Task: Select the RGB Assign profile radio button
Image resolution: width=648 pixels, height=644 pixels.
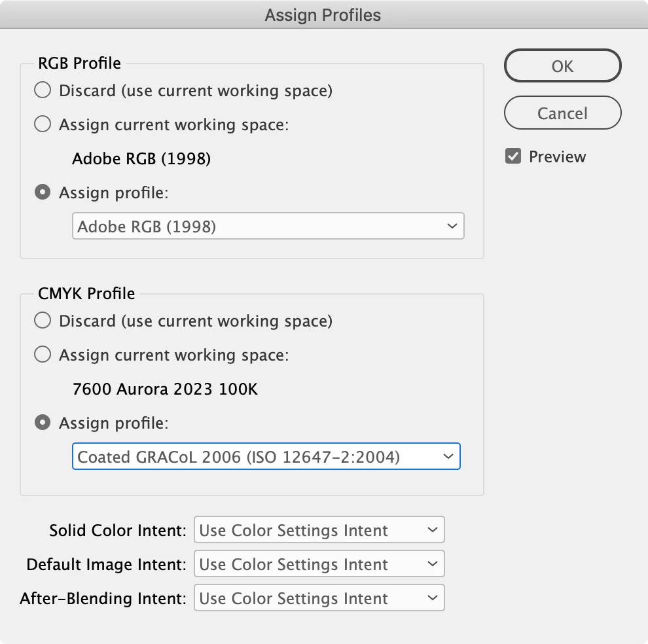Action: click(43, 192)
